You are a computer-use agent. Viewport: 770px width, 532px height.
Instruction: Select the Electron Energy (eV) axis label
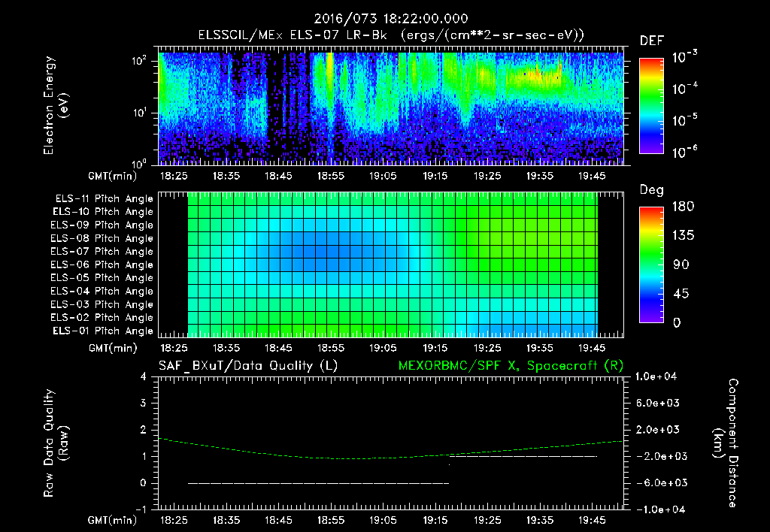[x=56, y=105]
